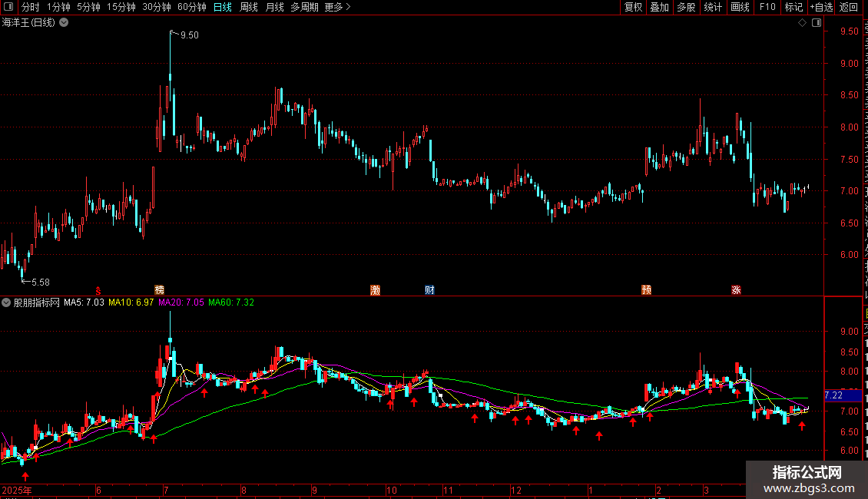Expand the 更多 periods menu
The height and width of the screenshot is (499, 868).
click(337, 7)
